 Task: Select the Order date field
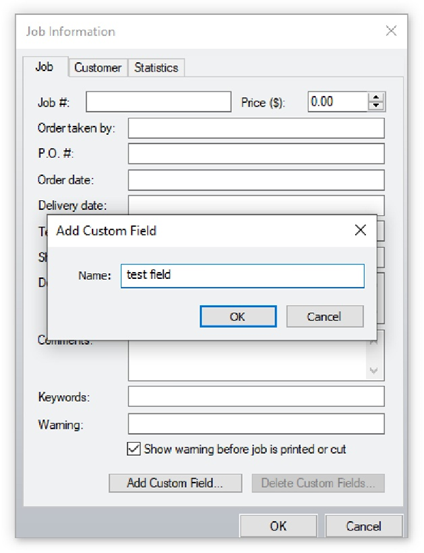(256, 180)
